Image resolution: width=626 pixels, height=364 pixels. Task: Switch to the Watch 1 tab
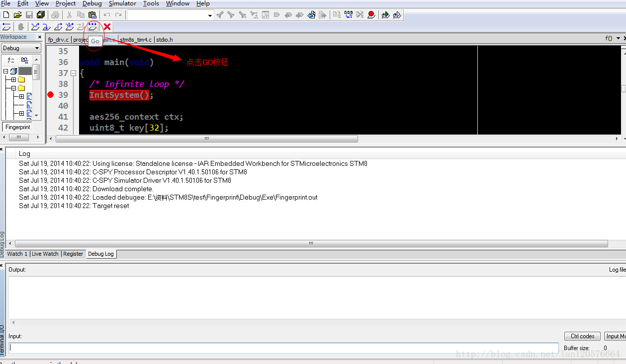tap(17, 254)
